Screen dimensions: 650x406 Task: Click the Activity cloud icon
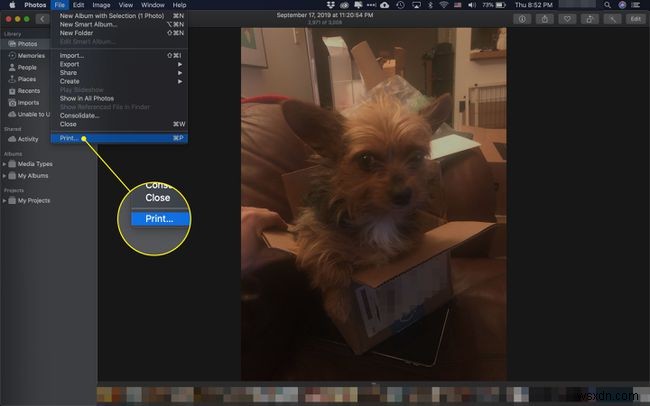12,139
